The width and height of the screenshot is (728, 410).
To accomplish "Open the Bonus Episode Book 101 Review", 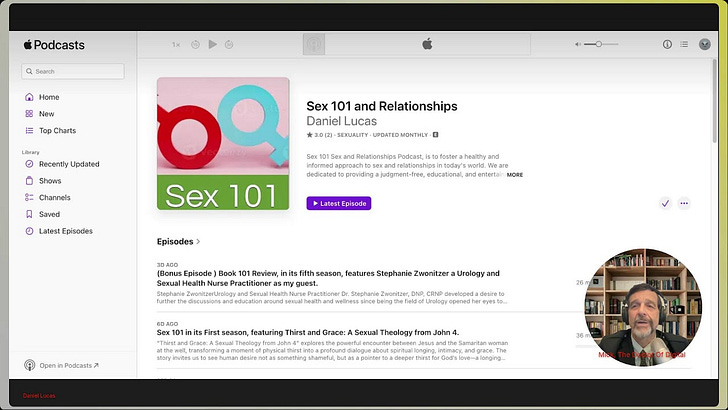I will coord(328,278).
